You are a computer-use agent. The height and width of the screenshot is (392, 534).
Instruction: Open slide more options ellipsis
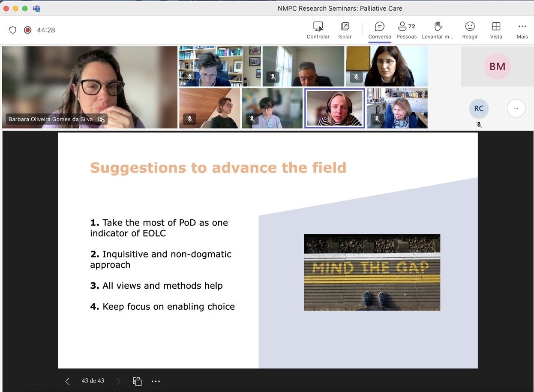pos(156,381)
